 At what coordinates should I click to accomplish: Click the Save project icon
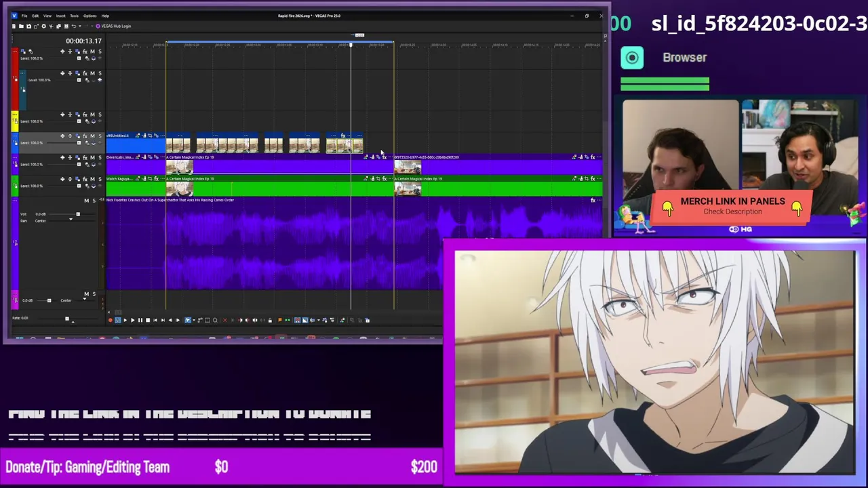28,26
